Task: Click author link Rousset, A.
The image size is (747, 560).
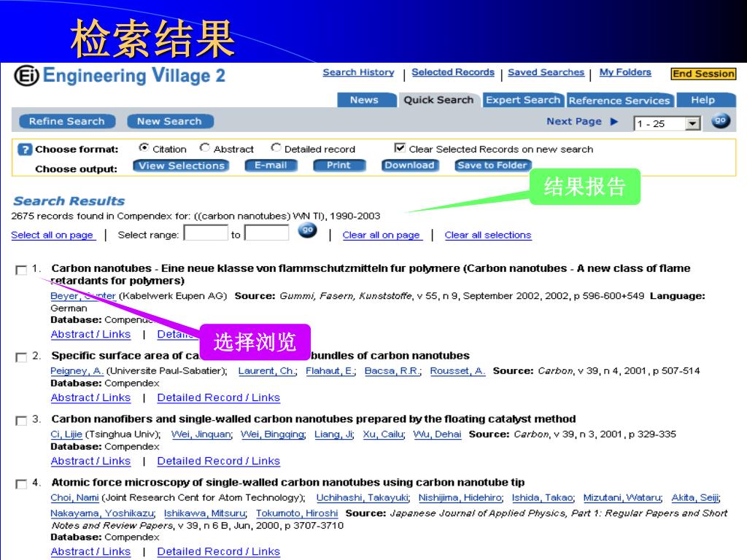Action: click(x=458, y=371)
